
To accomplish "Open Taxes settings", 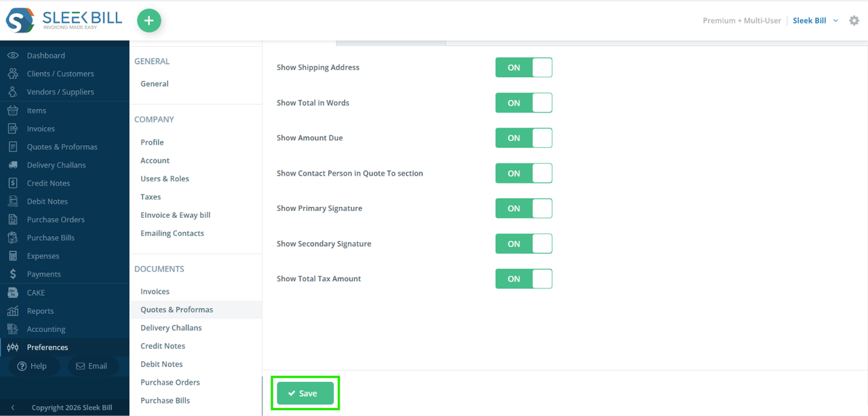I will point(151,197).
